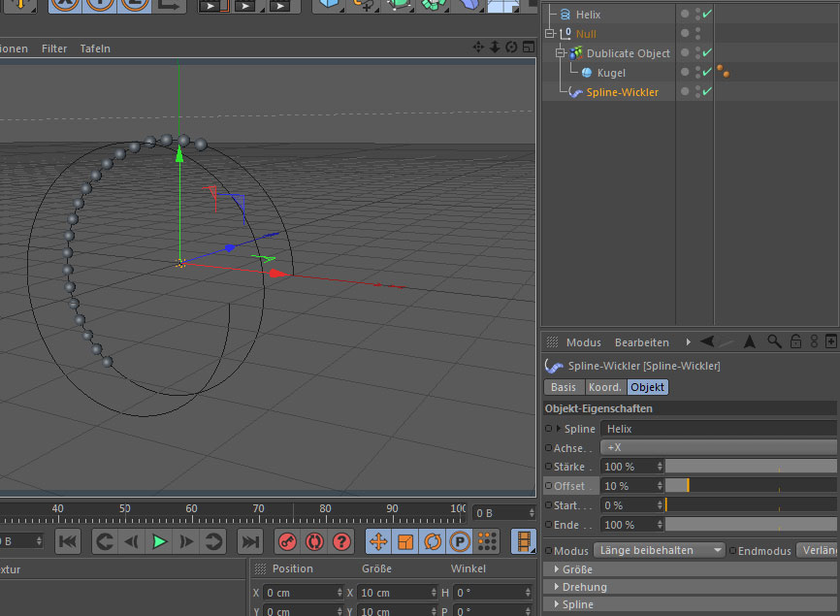This screenshot has height=616, width=840.
Task: Disable the Spline-Wickler green checkmark
Action: click(707, 92)
